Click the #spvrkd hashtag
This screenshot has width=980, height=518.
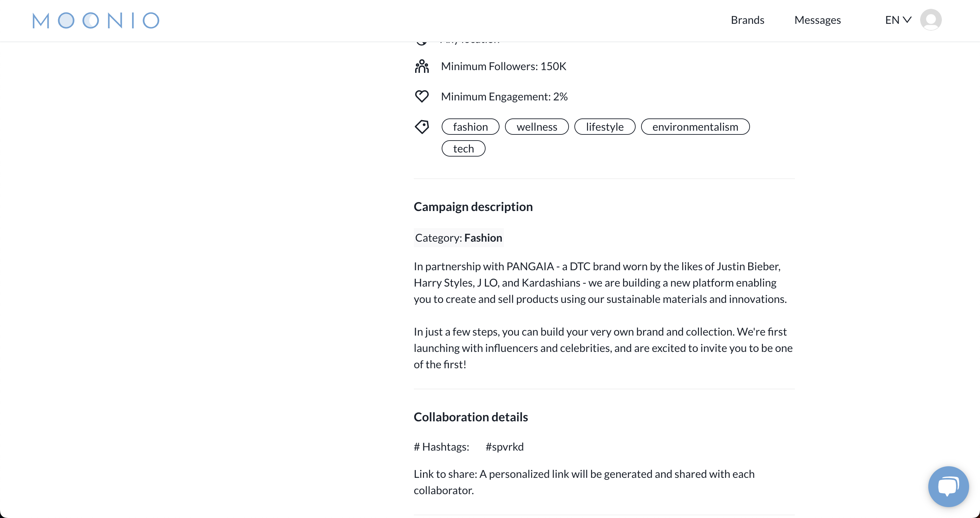[x=504, y=447]
